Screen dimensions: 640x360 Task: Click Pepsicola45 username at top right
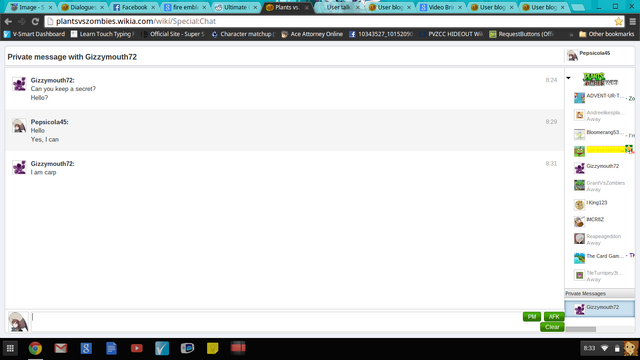(x=594, y=53)
